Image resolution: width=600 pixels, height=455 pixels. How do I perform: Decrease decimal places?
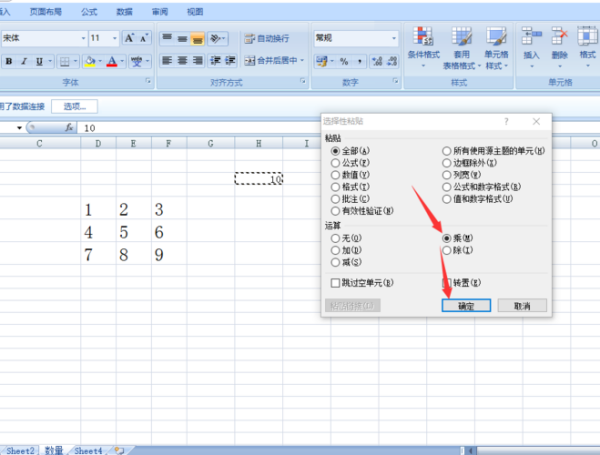click(392, 61)
